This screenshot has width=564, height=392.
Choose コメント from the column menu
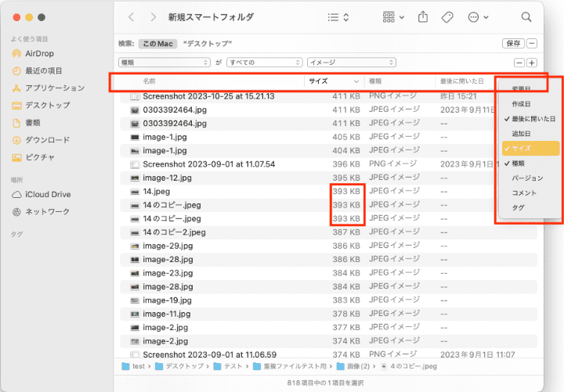point(523,192)
